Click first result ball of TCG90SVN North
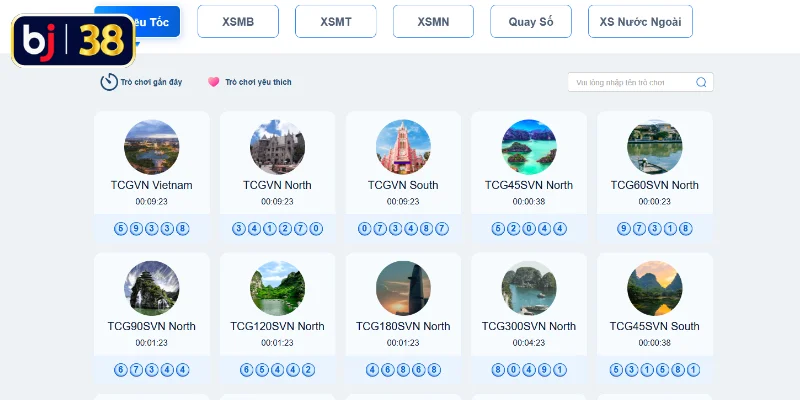This screenshot has width=800, height=400. [x=120, y=370]
